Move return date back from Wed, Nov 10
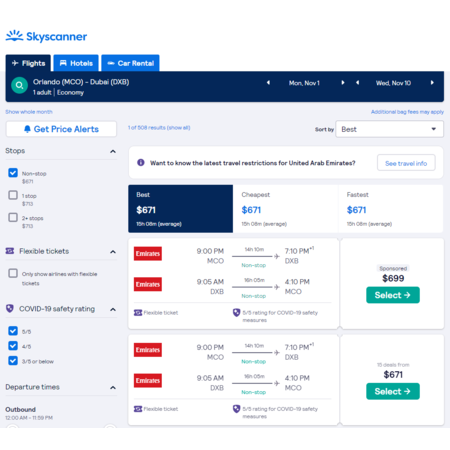 pyautogui.click(x=357, y=83)
